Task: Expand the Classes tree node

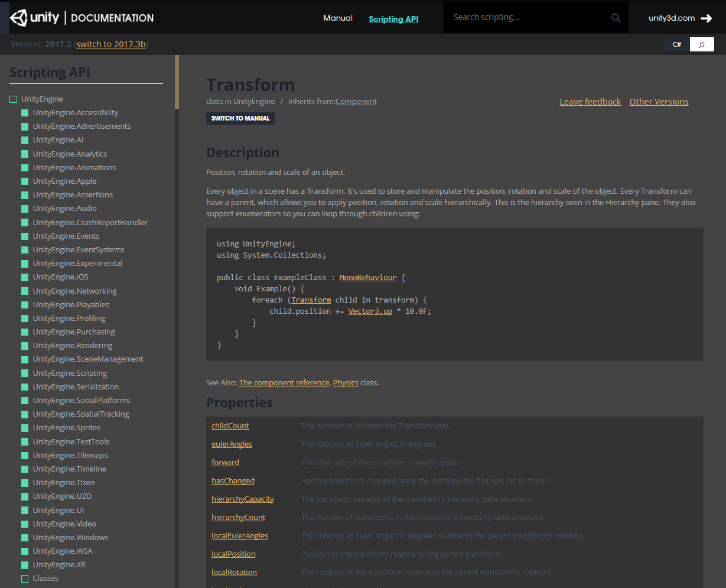Action: click(25, 579)
